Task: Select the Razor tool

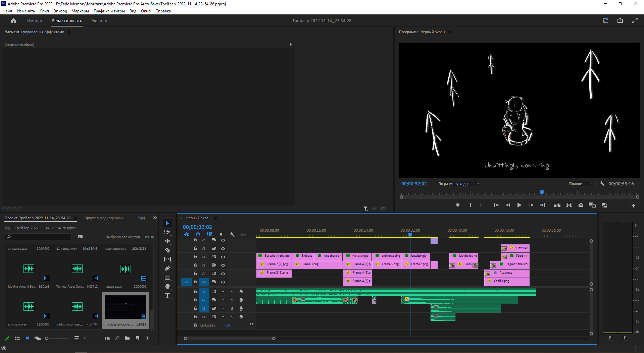Action: 167,250
